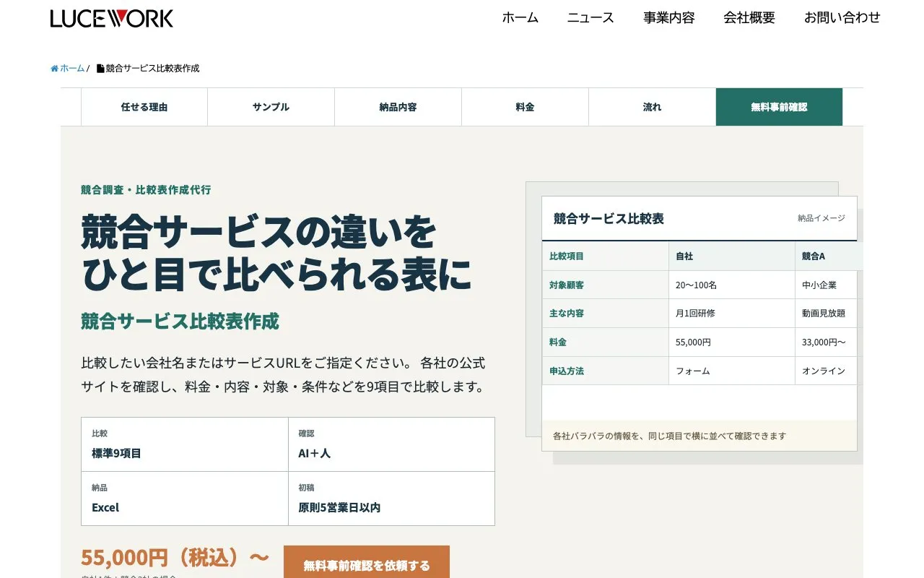Open the 料金 section tab

[526, 107]
